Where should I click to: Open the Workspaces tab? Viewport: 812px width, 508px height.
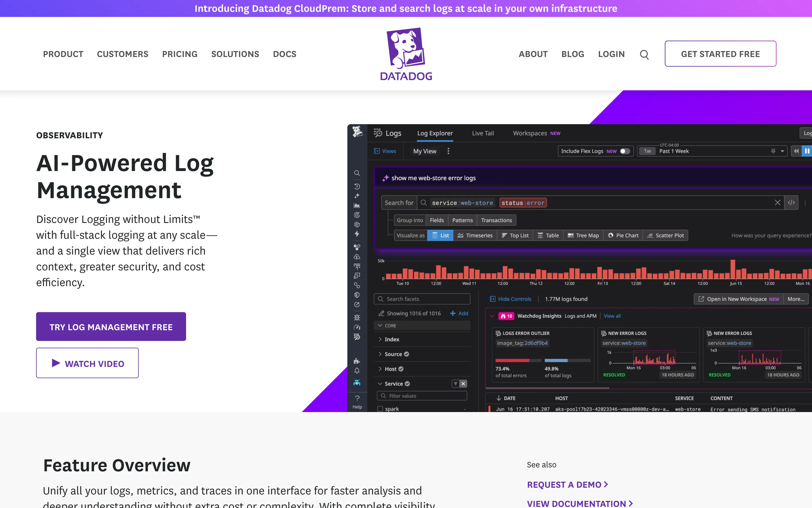pyautogui.click(x=537, y=133)
